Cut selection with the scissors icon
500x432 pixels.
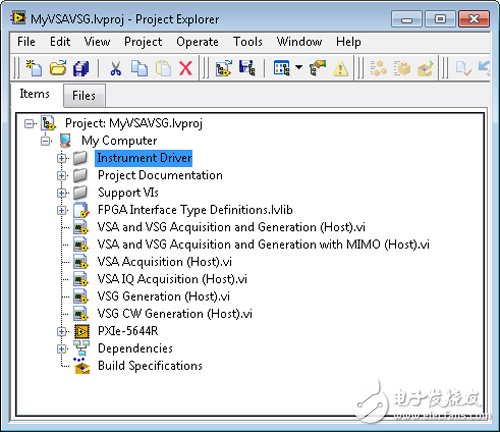pos(115,68)
